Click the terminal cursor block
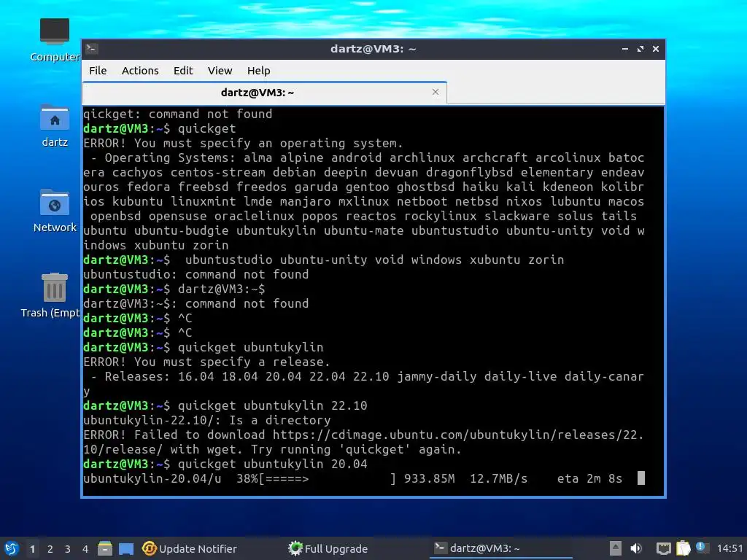This screenshot has width=747, height=560. pyautogui.click(x=641, y=478)
